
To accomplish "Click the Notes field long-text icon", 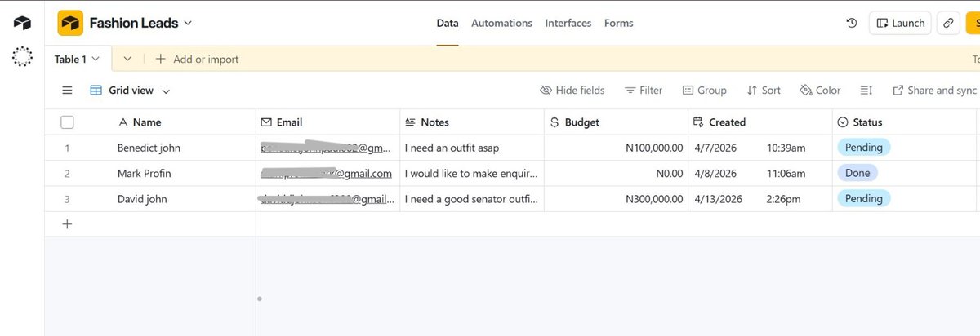I will click(x=410, y=122).
